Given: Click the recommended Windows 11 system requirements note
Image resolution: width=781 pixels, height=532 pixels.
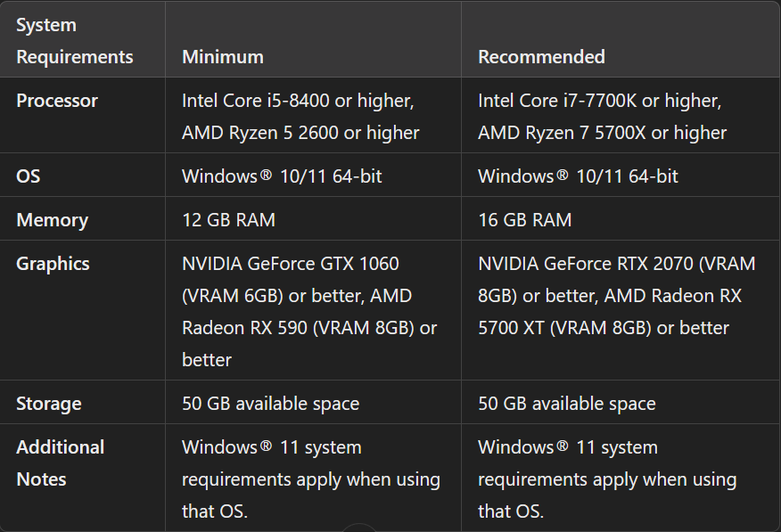Looking at the screenshot, I should click(x=606, y=479).
